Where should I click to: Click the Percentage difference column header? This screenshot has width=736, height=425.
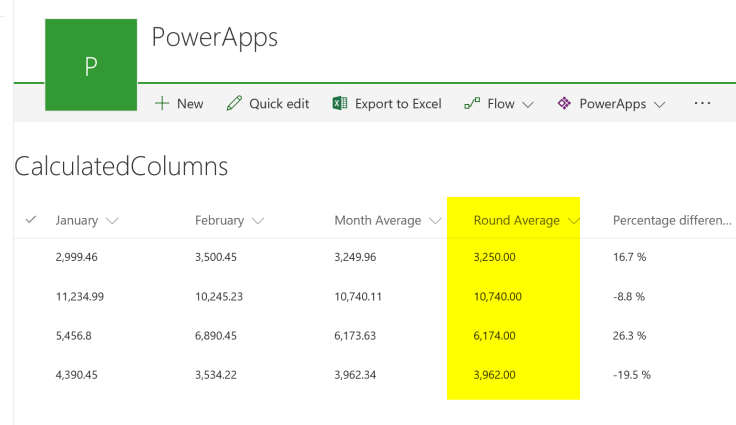tap(672, 221)
